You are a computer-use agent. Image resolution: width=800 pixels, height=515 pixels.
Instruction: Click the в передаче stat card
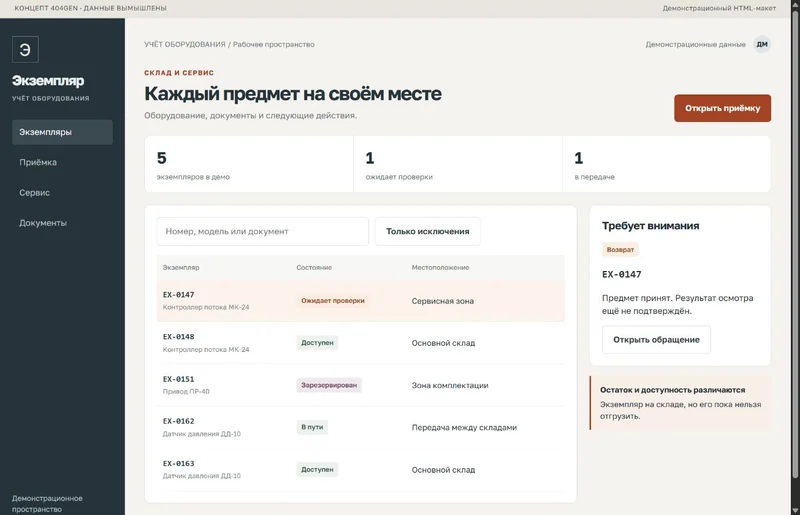(x=667, y=164)
